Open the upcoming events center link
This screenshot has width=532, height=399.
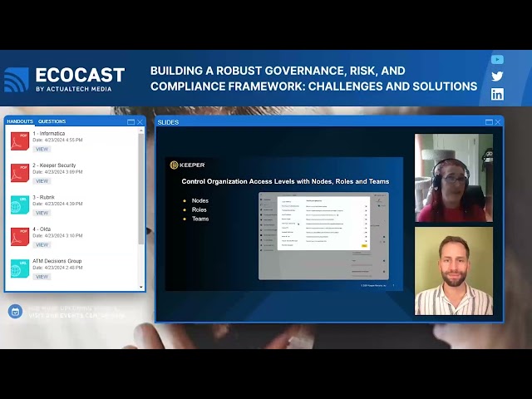(x=76, y=313)
